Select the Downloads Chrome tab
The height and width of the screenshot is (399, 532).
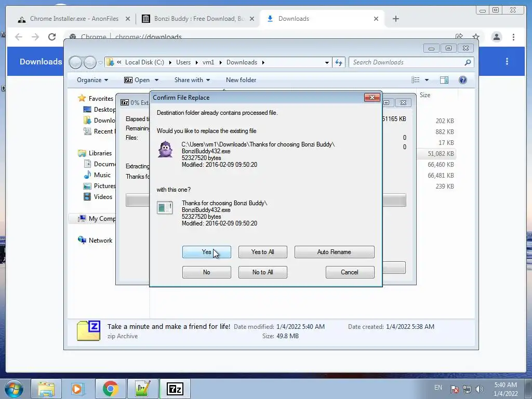[322, 19]
